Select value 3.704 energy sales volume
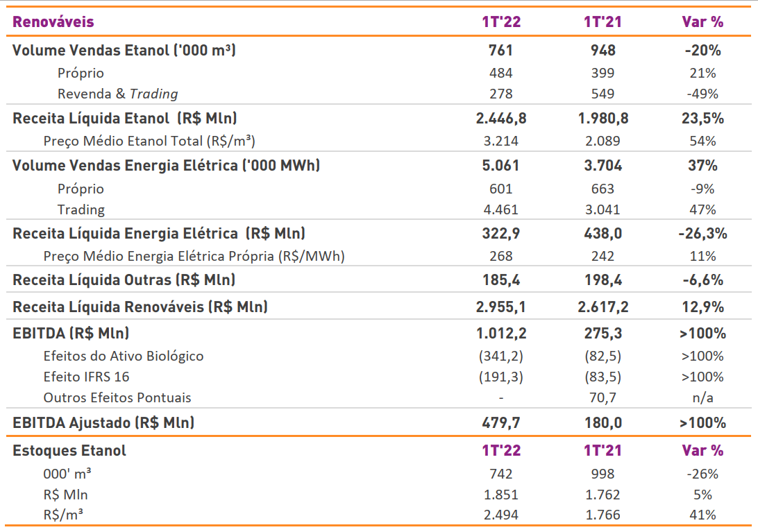The image size is (758, 532). click(x=603, y=166)
